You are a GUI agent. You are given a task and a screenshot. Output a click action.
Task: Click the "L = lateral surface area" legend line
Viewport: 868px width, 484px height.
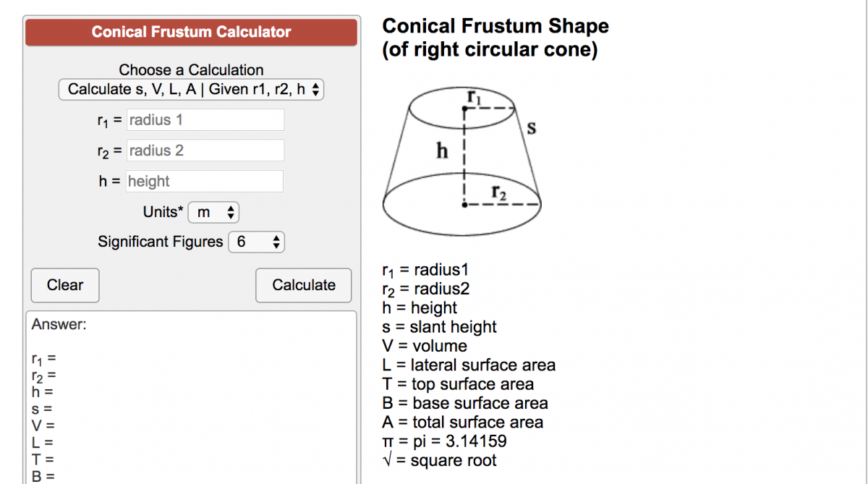469,365
